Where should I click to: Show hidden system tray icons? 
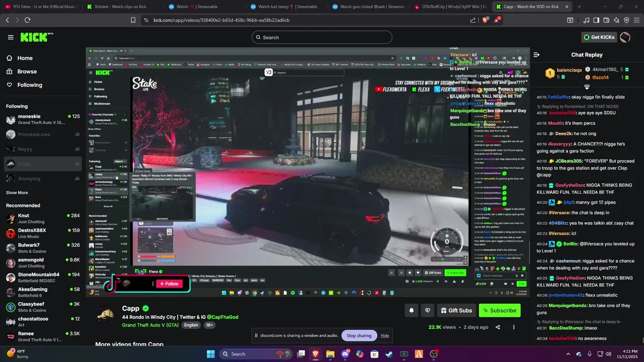(x=568, y=354)
